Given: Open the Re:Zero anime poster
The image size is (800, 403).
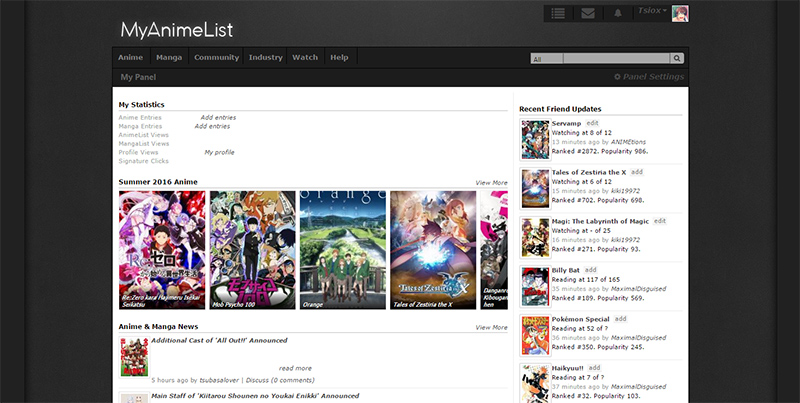Looking at the screenshot, I should click(162, 250).
